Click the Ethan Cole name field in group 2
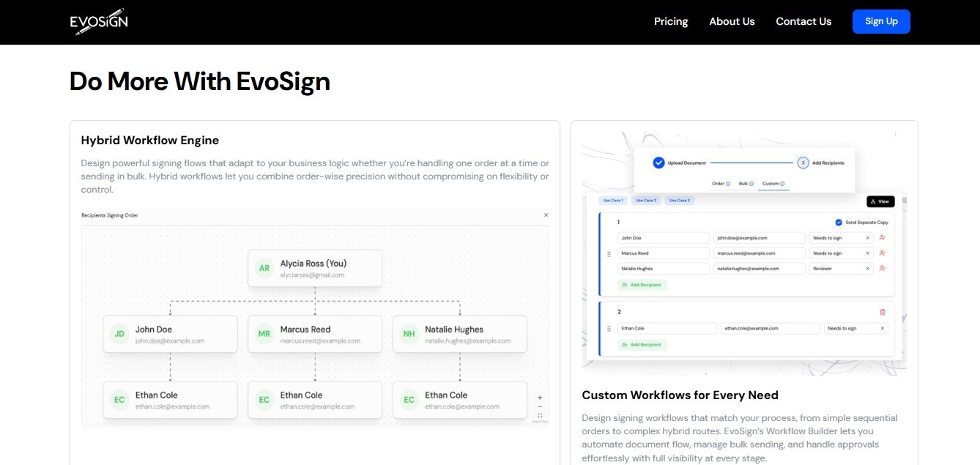 [667, 329]
